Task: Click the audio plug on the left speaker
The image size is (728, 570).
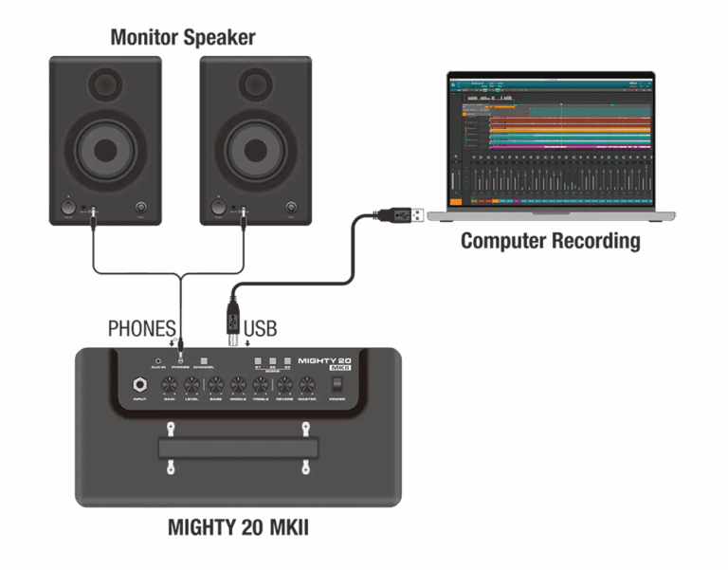Action: pos(94,218)
